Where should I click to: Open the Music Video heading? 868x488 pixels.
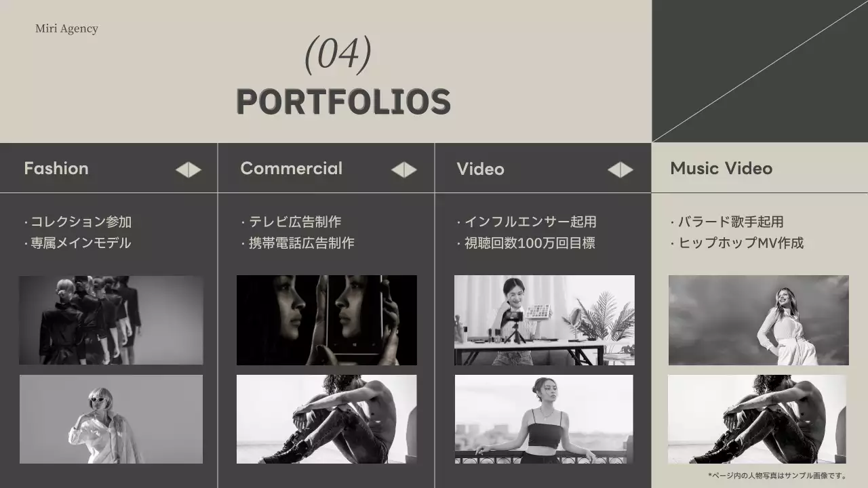click(721, 169)
